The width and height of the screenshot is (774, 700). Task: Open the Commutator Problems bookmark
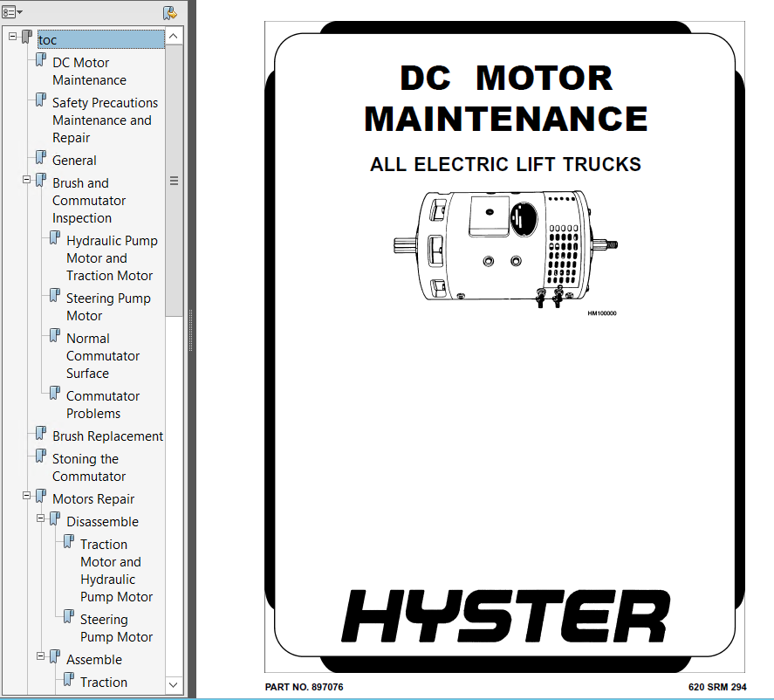coord(103,405)
